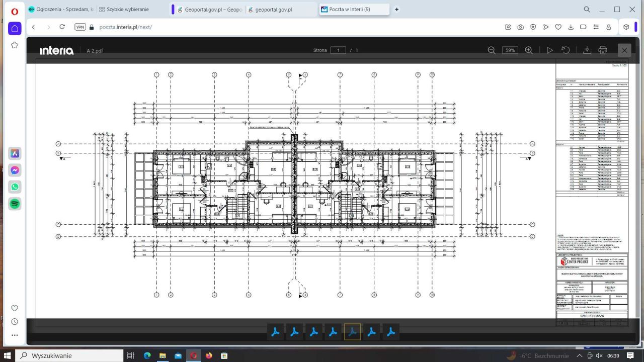Take a snapshot with the camera icon
Screen dimensions: 644x362
(520, 27)
